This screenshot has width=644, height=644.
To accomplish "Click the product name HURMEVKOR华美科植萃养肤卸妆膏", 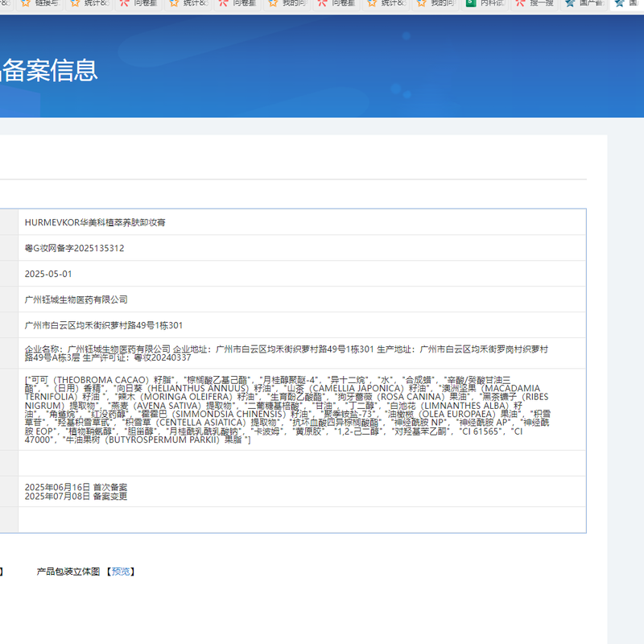I will (96, 222).
